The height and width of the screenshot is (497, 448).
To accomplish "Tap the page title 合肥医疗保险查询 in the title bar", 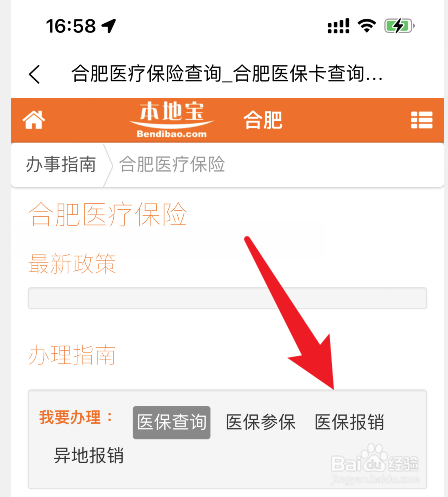I will coord(146,74).
